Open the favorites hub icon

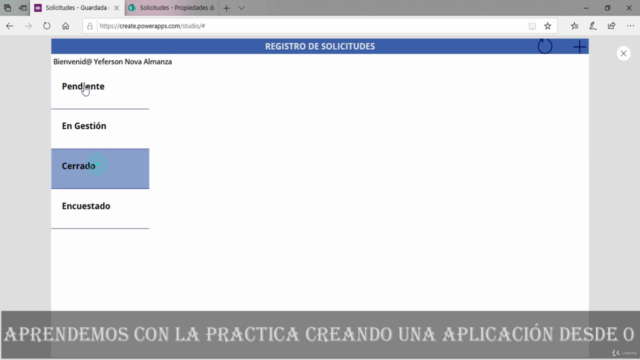574,26
